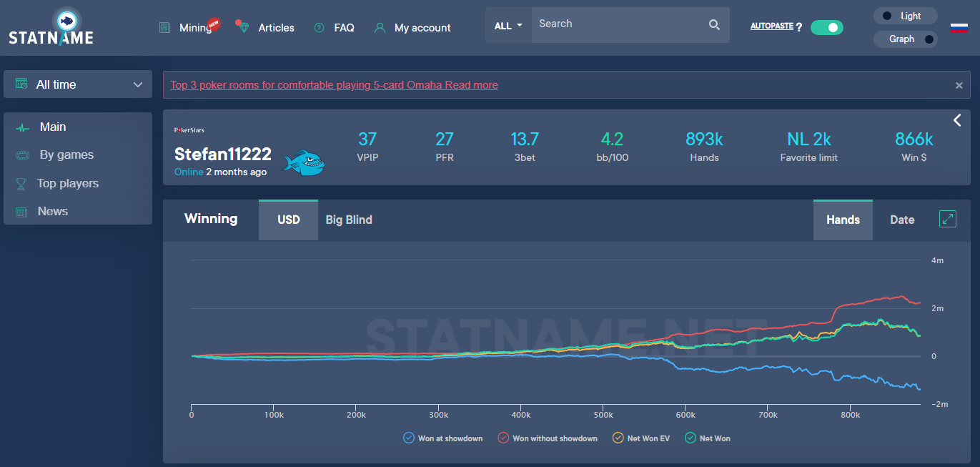The image size is (980, 467).
Task: Click the News sidebar icon
Action: (x=21, y=211)
